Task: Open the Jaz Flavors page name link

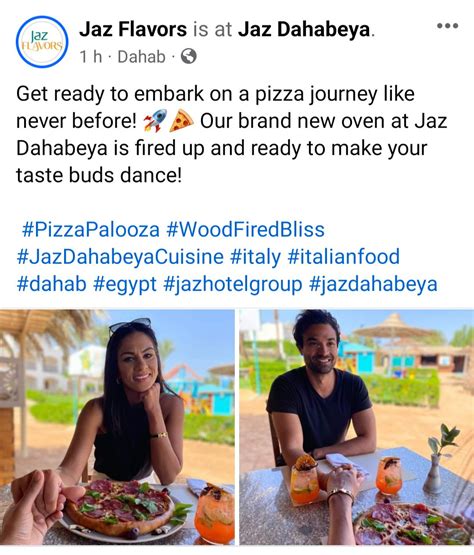Action: coord(133,29)
